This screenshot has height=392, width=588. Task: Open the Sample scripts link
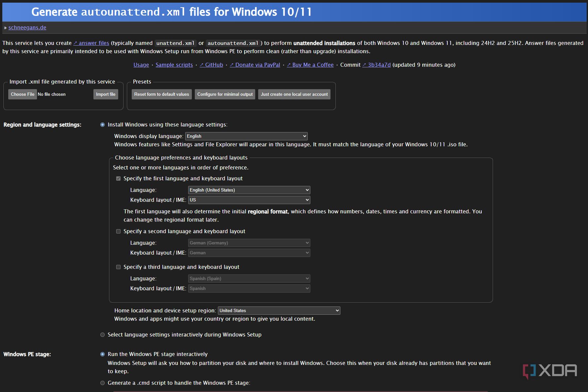(174, 65)
